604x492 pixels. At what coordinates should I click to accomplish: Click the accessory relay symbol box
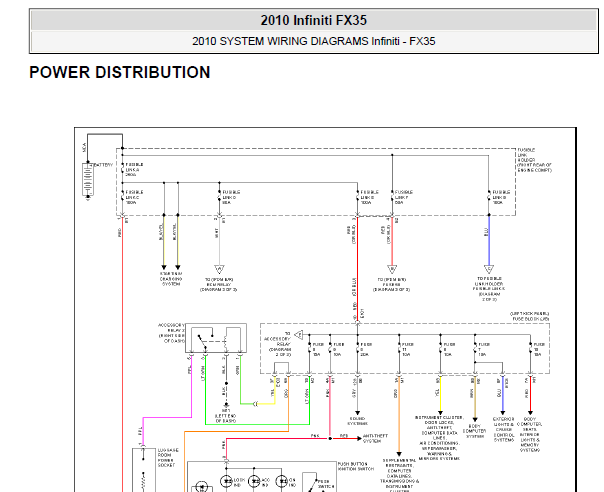point(216,338)
